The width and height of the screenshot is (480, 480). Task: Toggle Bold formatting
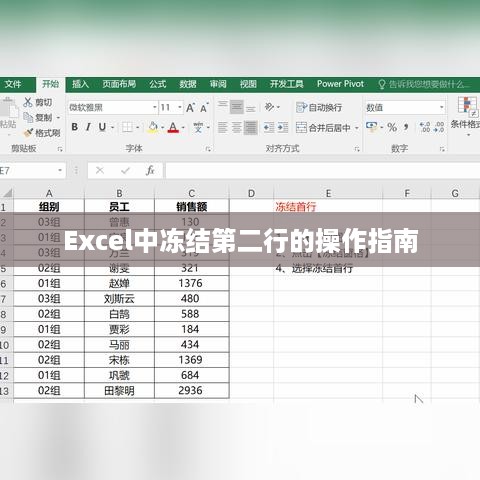(x=75, y=127)
